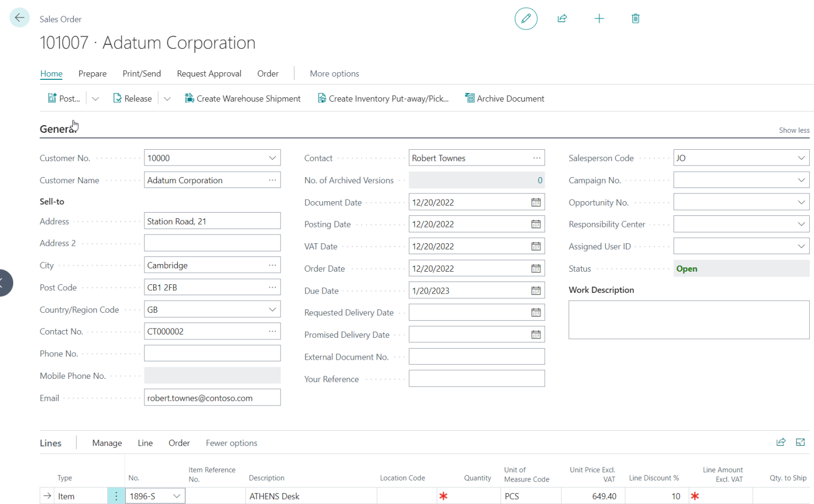This screenshot has width=814, height=504.
Task: Click Create Inventory Put-away/Pick
Action: [x=383, y=98]
